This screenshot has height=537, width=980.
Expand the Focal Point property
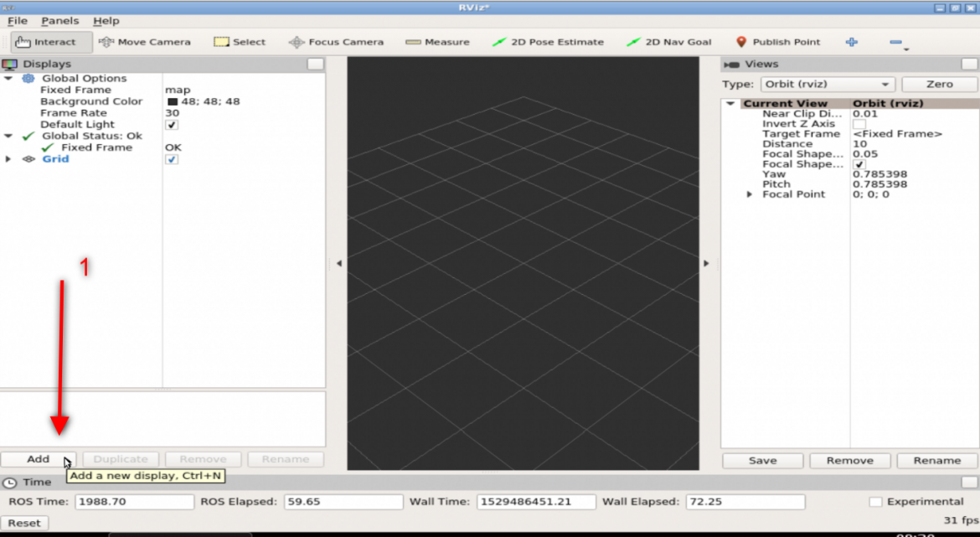pyautogui.click(x=750, y=194)
